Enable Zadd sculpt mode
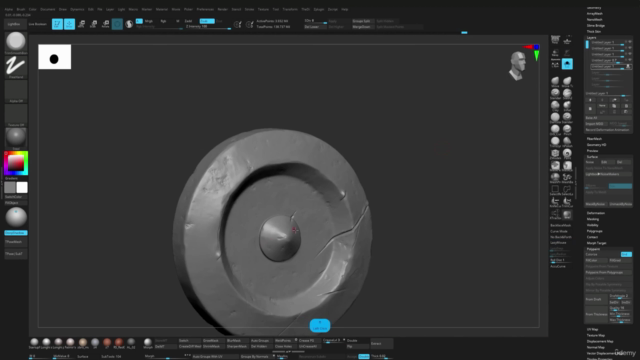 tap(188, 21)
